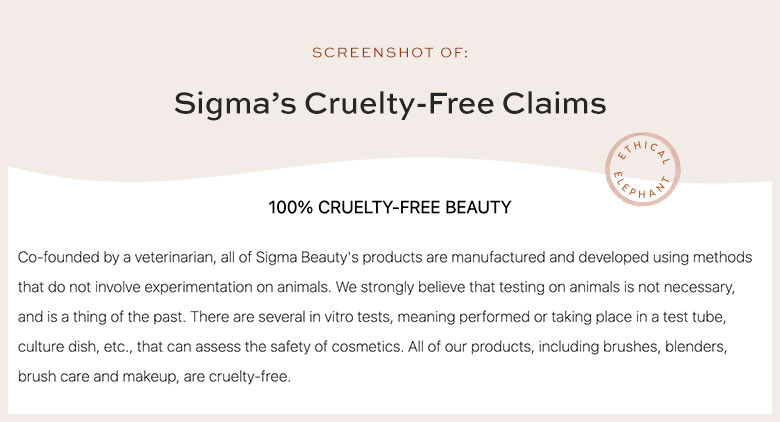Click the 'SCREENSHOT OF:' caption text
The image size is (780, 422).
[390, 53]
